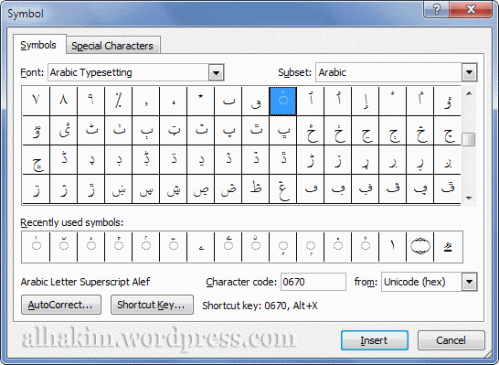Click the Insert button

374,340
